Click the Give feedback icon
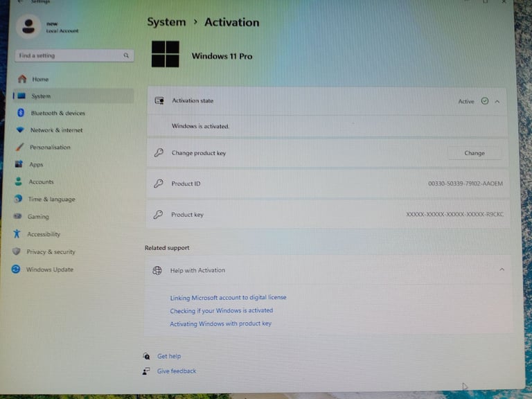The width and height of the screenshot is (532, 399). pyautogui.click(x=146, y=371)
